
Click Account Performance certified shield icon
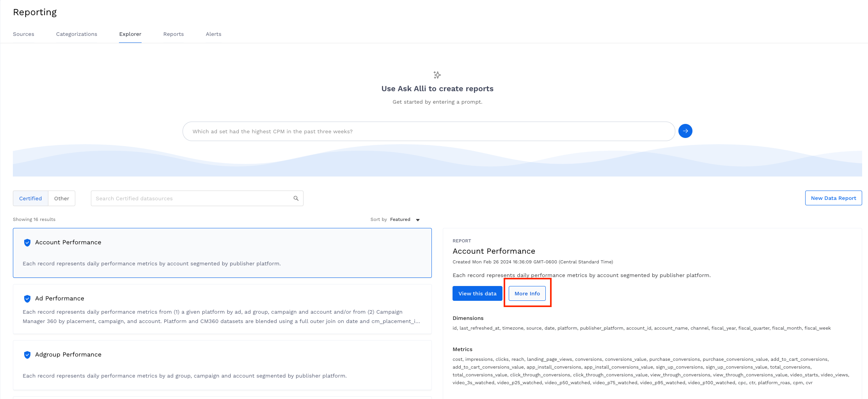pos(27,243)
